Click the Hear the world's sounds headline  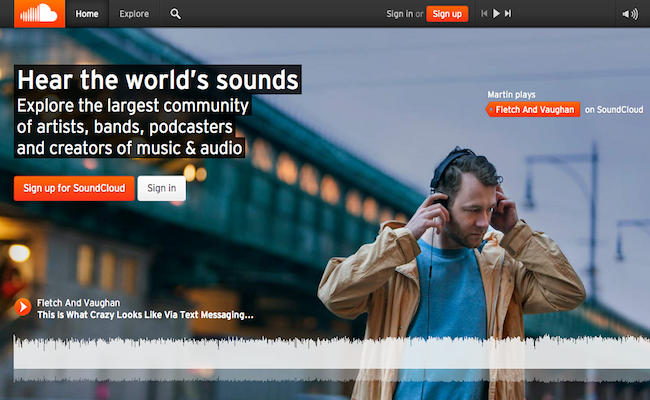[x=158, y=80]
